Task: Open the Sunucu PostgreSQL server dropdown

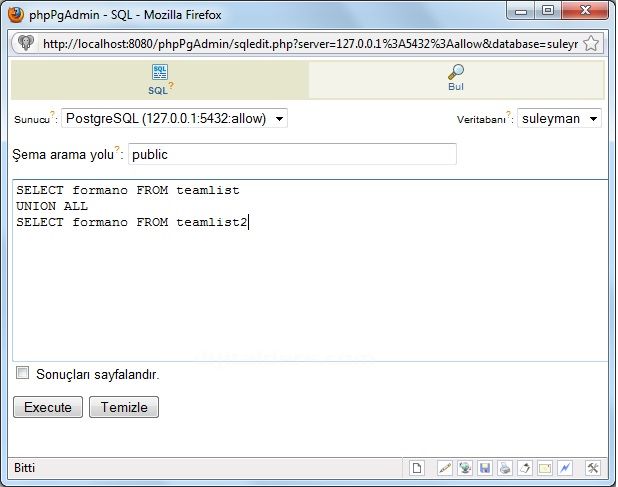Action: tap(174, 118)
